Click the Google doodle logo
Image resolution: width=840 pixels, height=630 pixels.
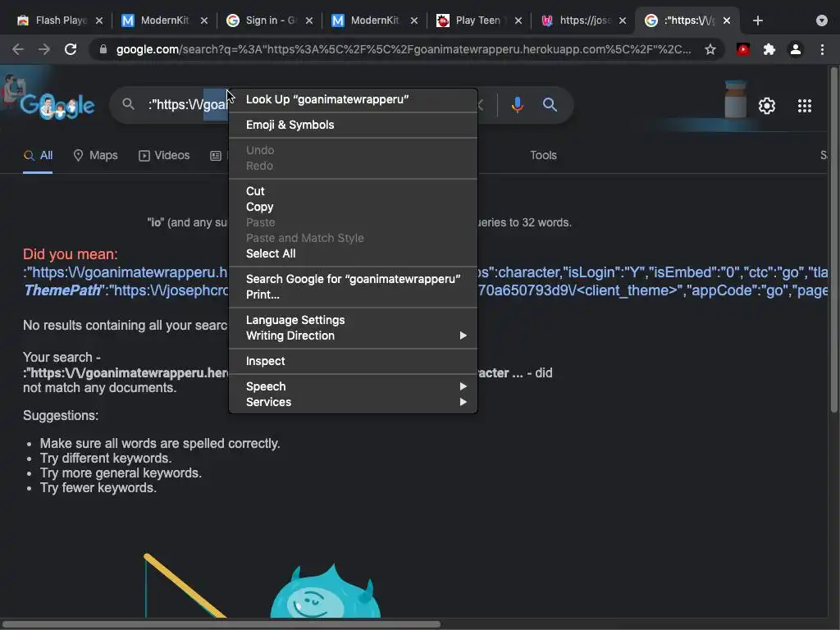pos(57,105)
